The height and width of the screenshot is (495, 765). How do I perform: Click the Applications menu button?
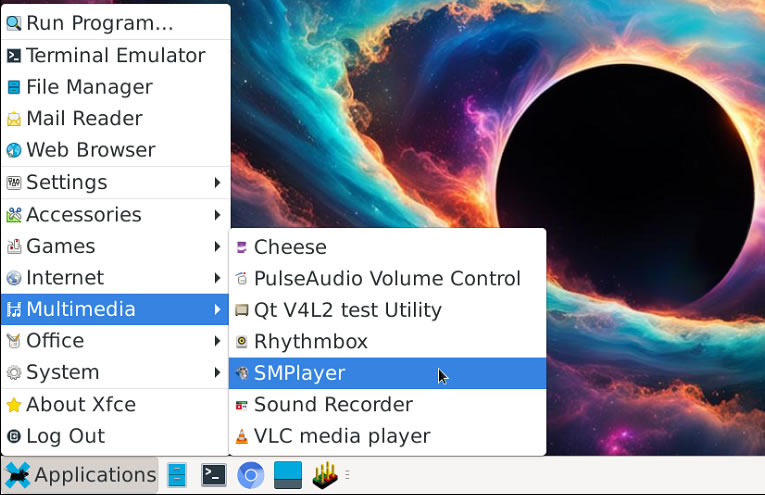pyautogui.click(x=80, y=475)
